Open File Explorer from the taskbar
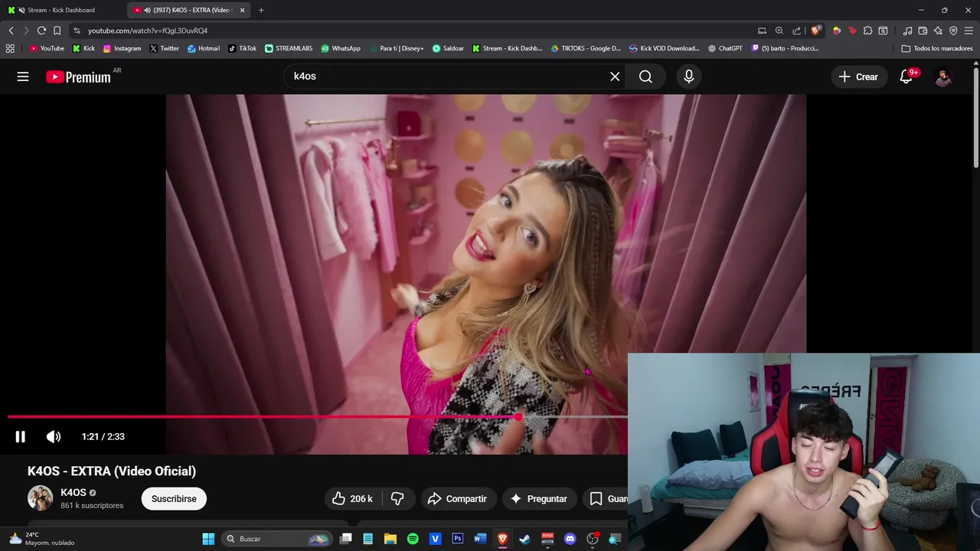 (x=390, y=539)
